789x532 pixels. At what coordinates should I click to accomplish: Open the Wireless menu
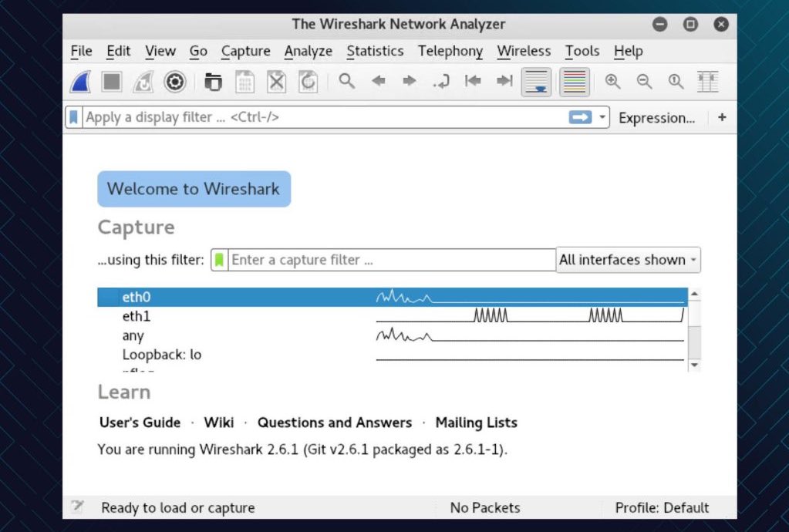coord(524,52)
